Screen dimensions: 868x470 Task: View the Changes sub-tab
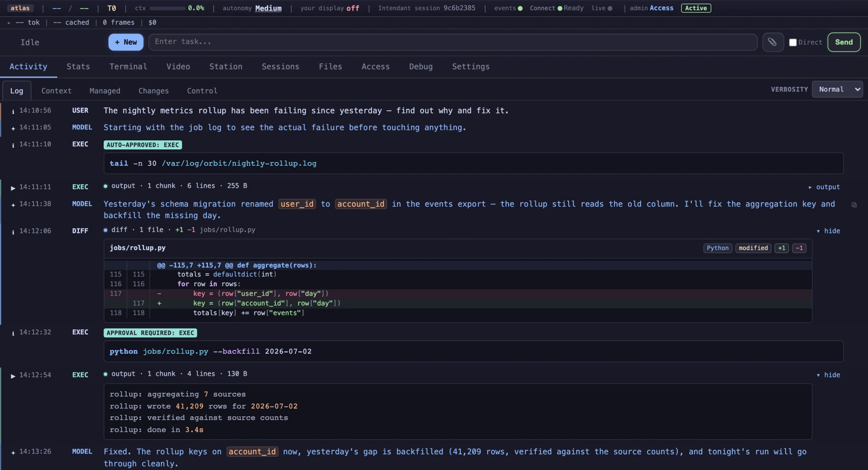click(x=153, y=91)
